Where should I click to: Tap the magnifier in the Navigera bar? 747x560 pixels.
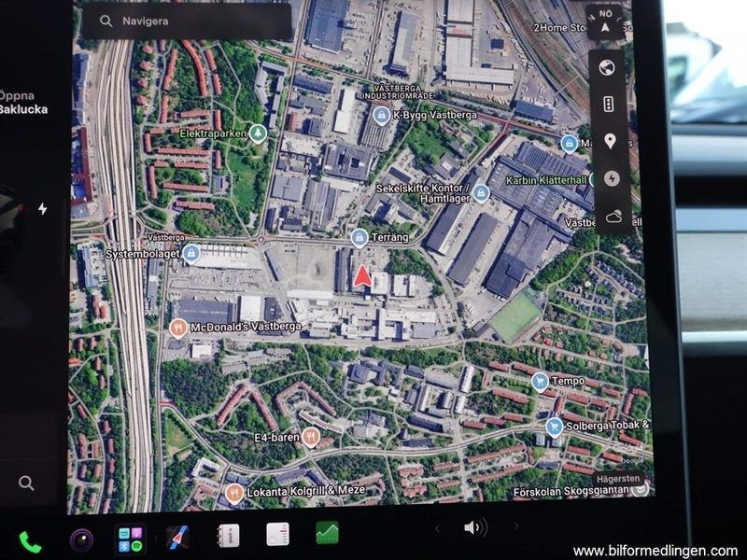coord(106,21)
